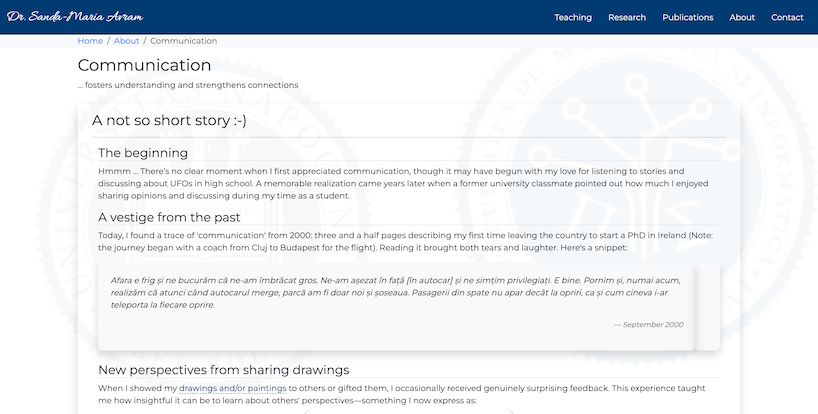The image size is (818, 414).
Task: Click the current Communication breadcrumb
Action: point(183,41)
